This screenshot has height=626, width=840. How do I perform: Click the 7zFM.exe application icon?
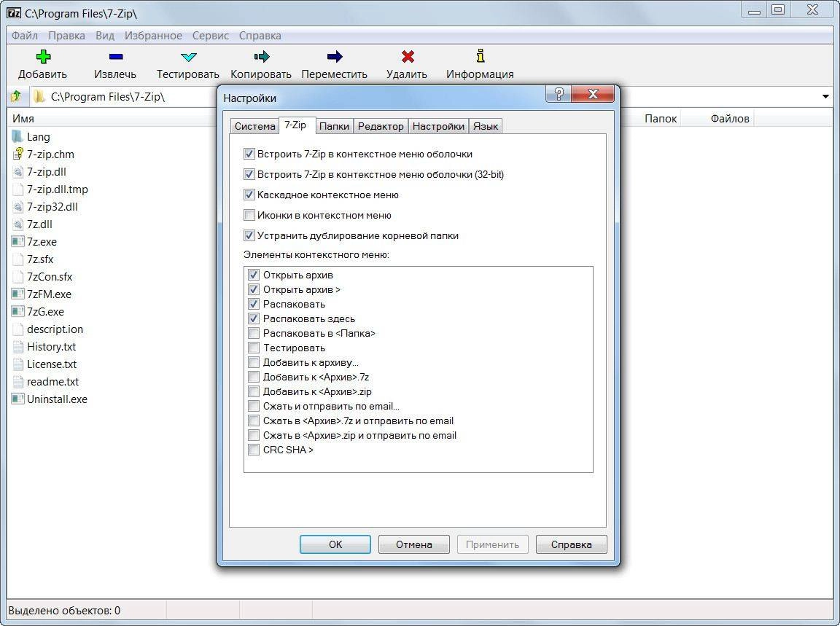17,294
